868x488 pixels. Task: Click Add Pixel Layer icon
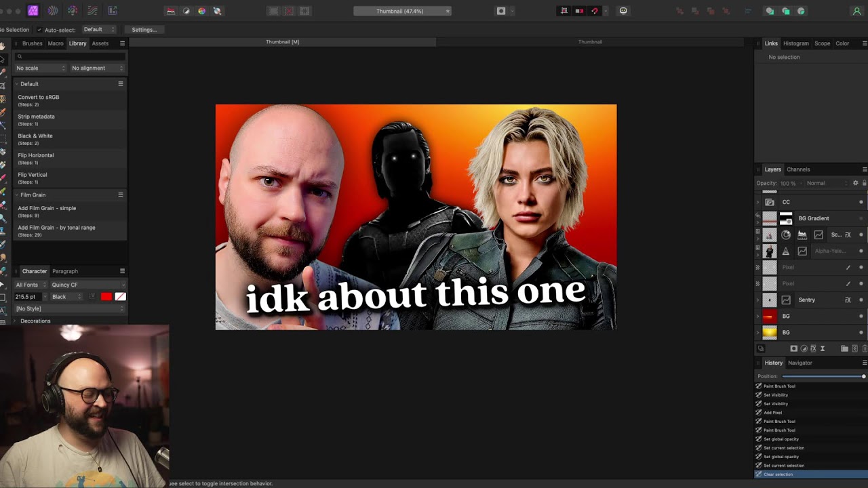(854, 348)
